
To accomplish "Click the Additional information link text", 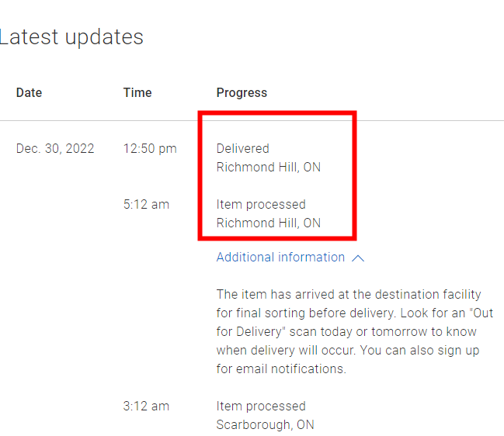I will 280,258.
